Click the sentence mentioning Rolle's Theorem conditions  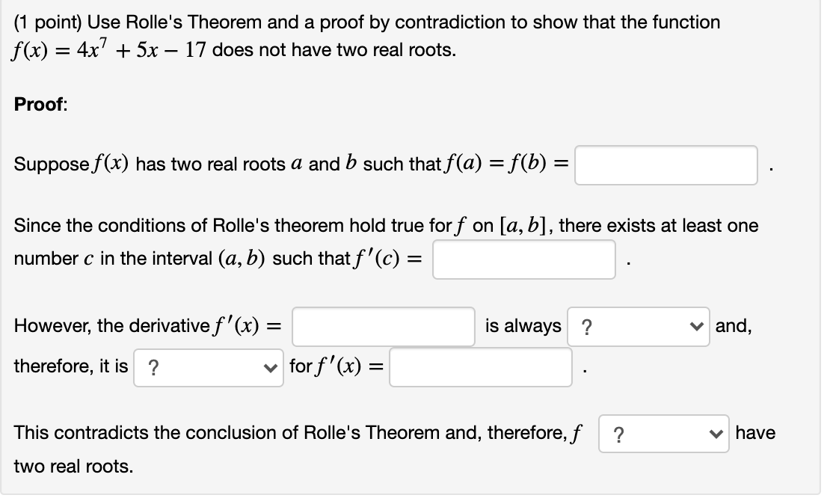[299, 225]
